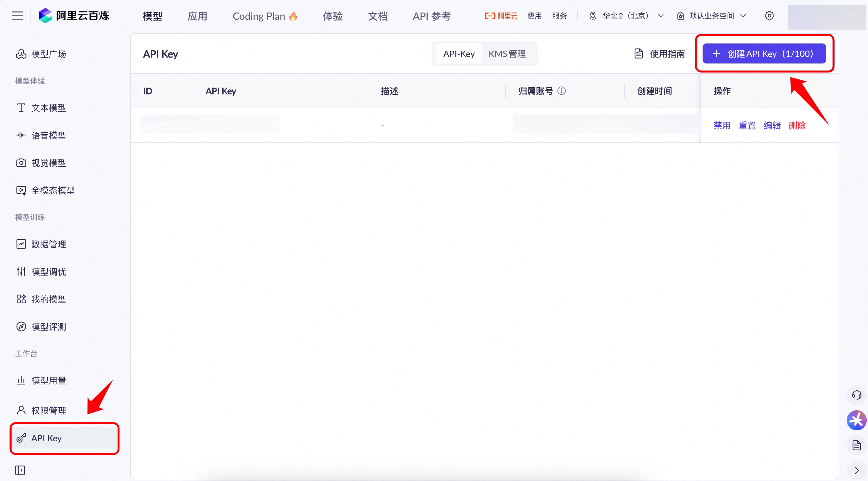Open the 华北2（北京）region dropdown
Viewport: 868px width, 481px height.
[626, 16]
